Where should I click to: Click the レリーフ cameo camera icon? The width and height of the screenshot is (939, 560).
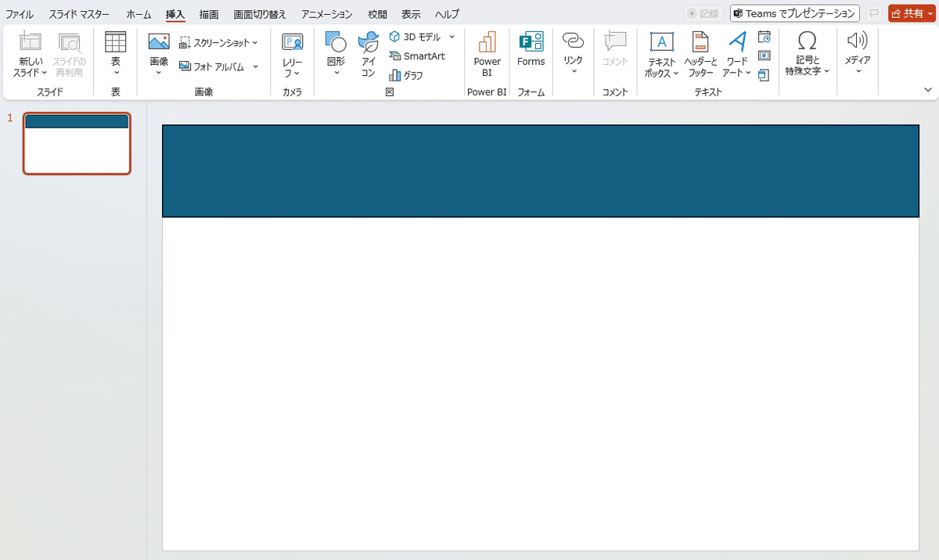pos(293,42)
